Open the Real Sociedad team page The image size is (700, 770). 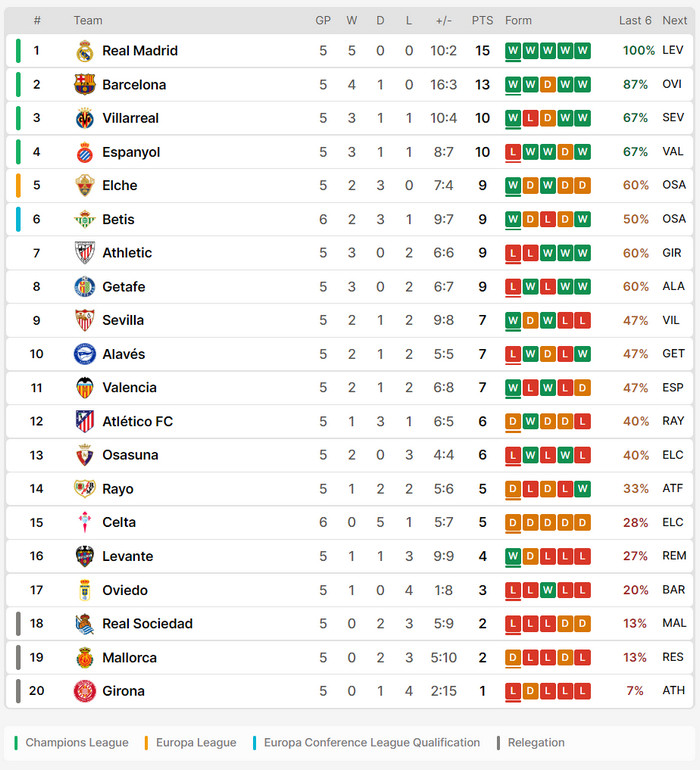147,624
